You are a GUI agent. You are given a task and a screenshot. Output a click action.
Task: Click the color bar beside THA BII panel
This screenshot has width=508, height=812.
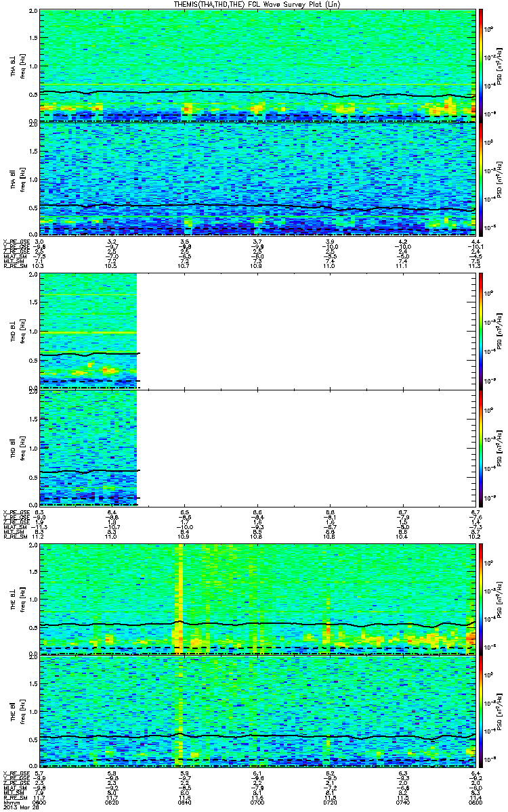coord(482,179)
